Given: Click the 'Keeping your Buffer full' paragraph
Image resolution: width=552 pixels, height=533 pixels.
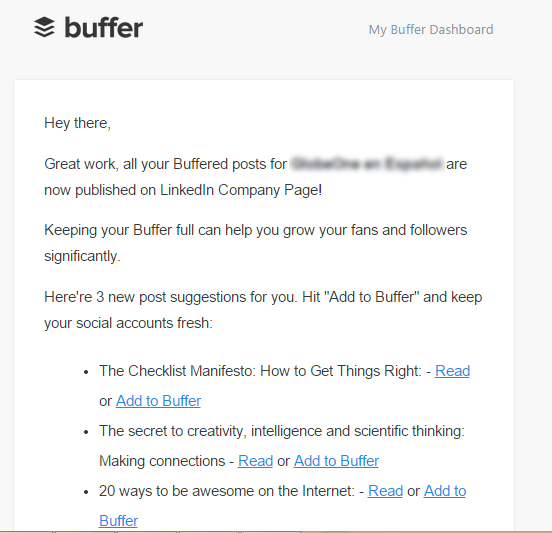Looking at the screenshot, I should [256, 243].
